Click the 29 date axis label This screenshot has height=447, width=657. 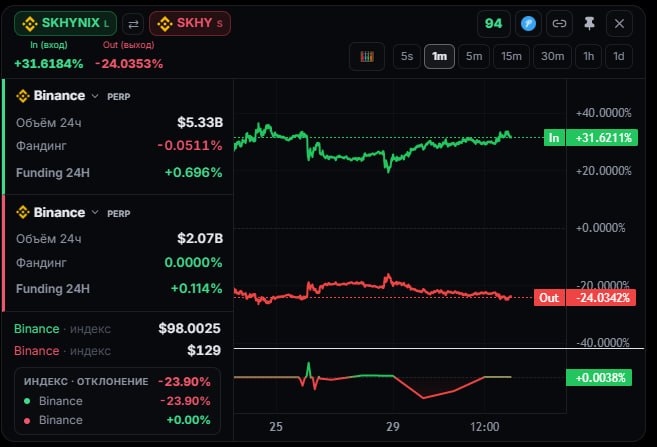tap(393, 427)
